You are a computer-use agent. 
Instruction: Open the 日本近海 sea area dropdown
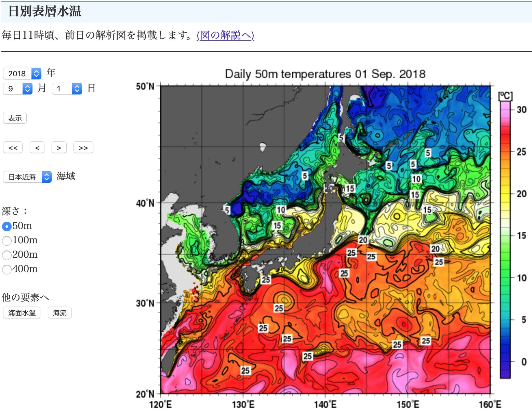[27, 177]
